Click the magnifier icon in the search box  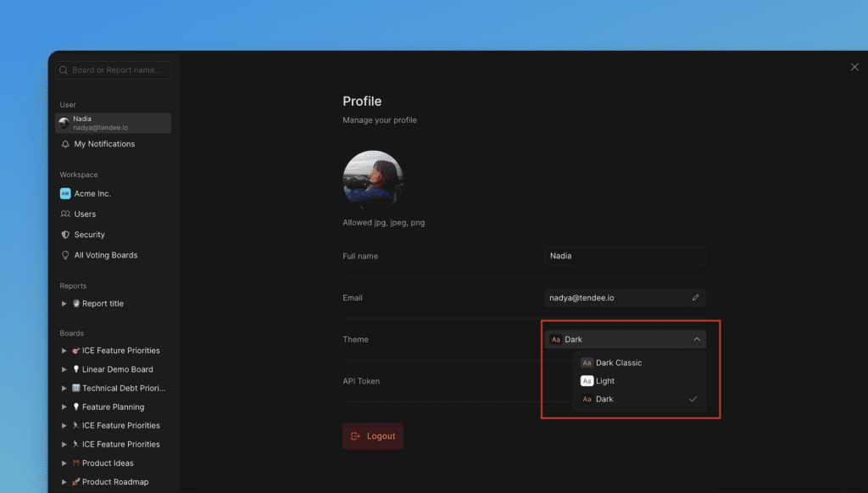tap(64, 70)
